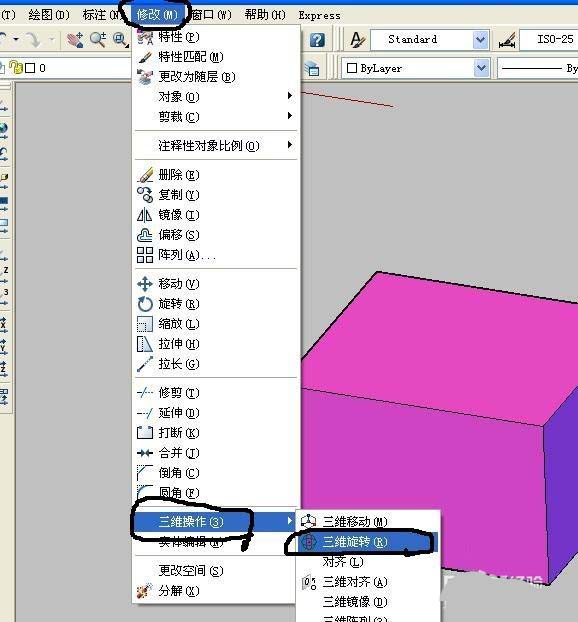The height and width of the screenshot is (622, 578).
Task: Select 圆角(F) Fillet command
Action: 216,493
